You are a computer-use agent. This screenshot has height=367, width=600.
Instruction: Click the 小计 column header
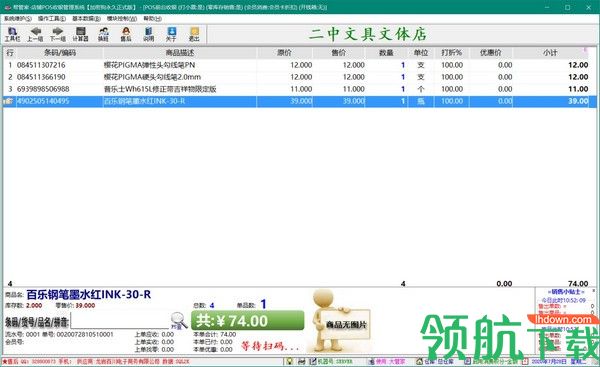(x=550, y=53)
